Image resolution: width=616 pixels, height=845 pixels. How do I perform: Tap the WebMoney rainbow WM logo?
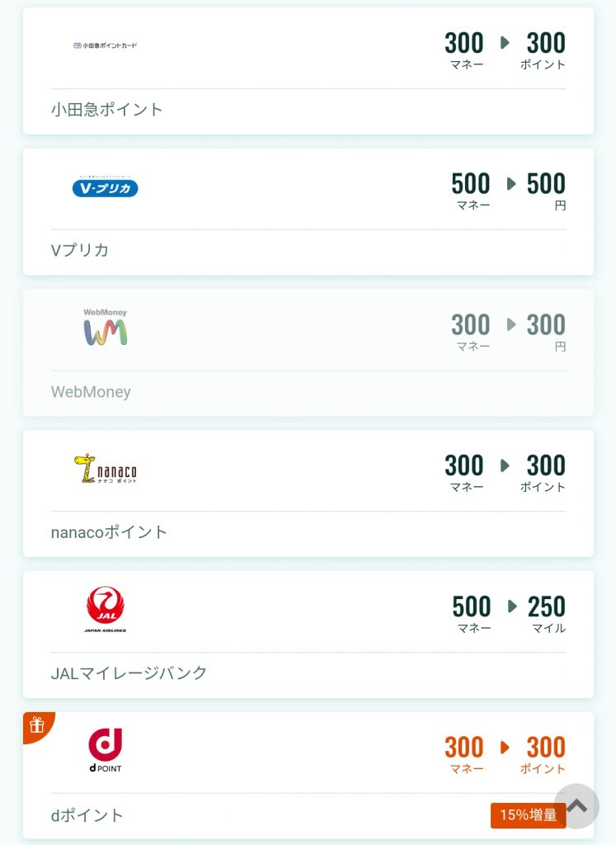point(105,327)
